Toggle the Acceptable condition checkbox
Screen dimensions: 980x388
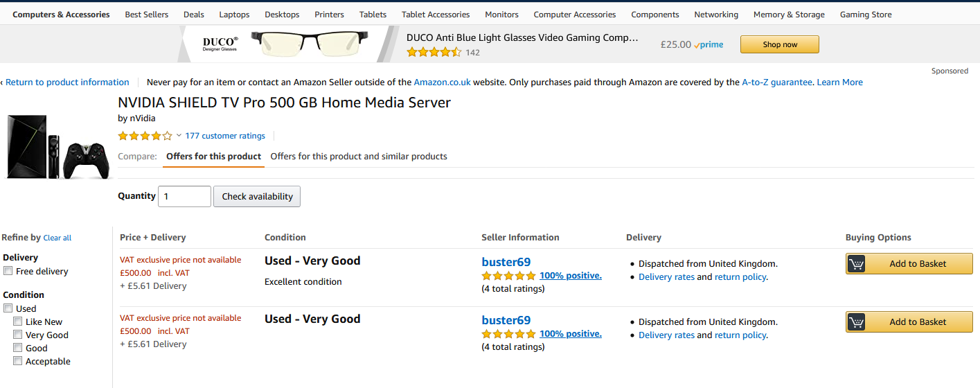(18, 362)
